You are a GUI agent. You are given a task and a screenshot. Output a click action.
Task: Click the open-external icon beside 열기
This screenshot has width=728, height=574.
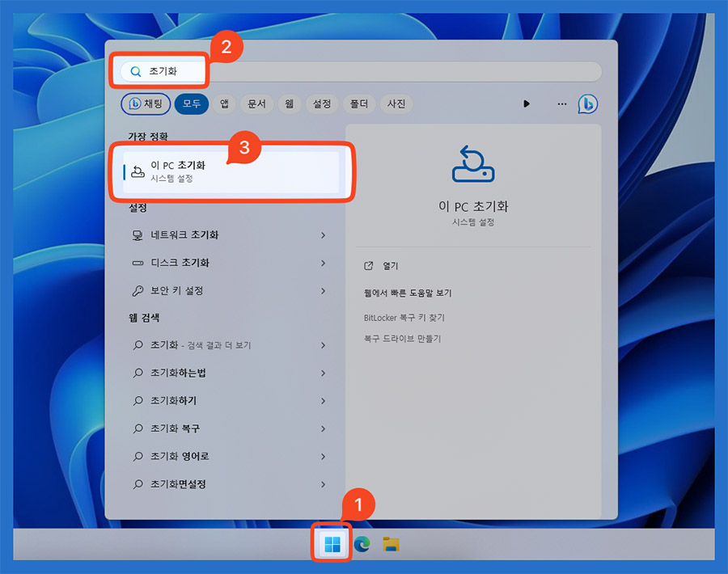(x=369, y=266)
